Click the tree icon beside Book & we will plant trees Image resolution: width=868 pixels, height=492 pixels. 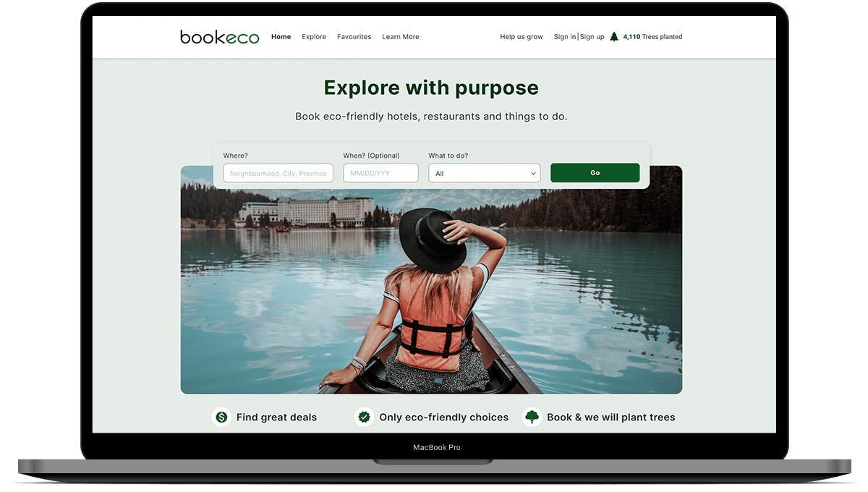tap(532, 417)
